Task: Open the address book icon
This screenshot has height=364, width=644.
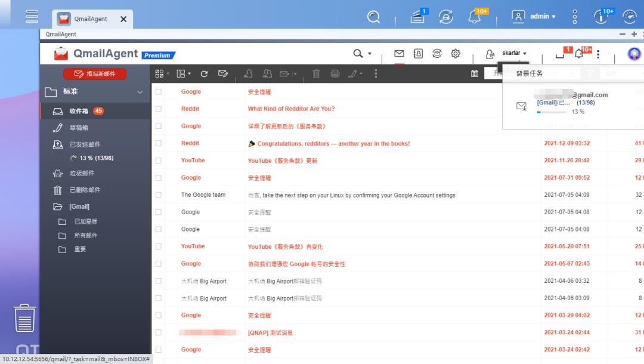Action: [418, 53]
